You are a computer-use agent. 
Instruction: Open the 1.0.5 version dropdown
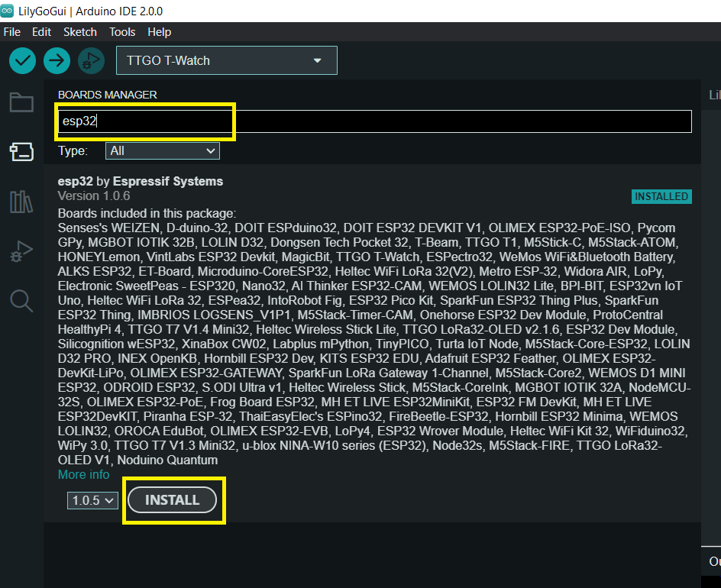pos(92,500)
